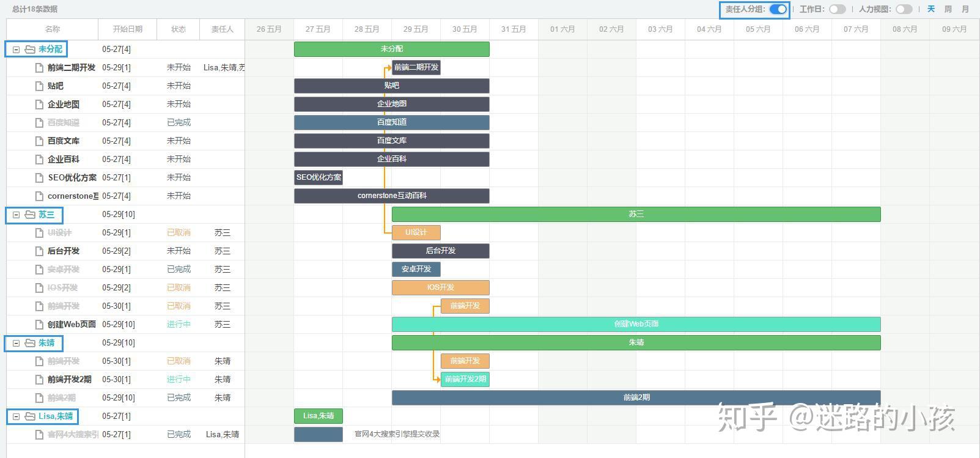Viewport: 980px width, 458px height.
Task: Switch timeline to 周 view
Action: (x=948, y=9)
